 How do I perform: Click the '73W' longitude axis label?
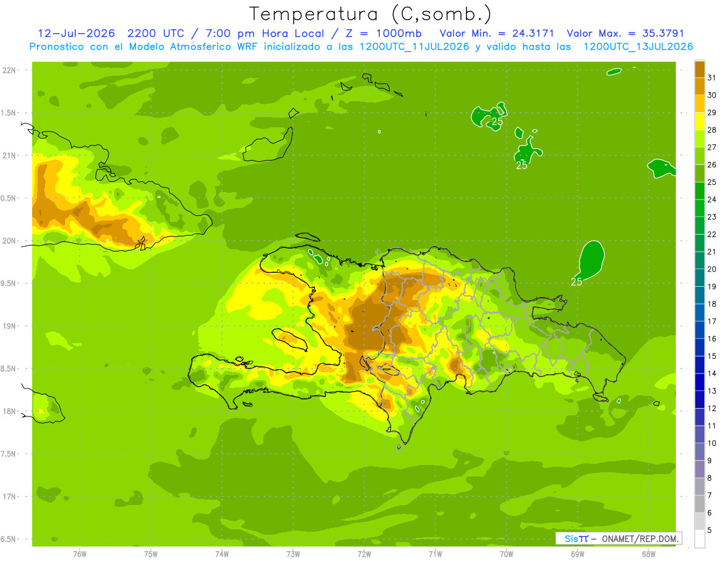[x=293, y=554]
